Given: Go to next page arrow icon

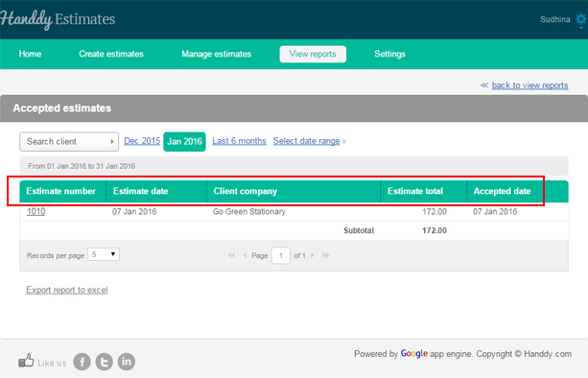Looking at the screenshot, I should pyautogui.click(x=312, y=255).
